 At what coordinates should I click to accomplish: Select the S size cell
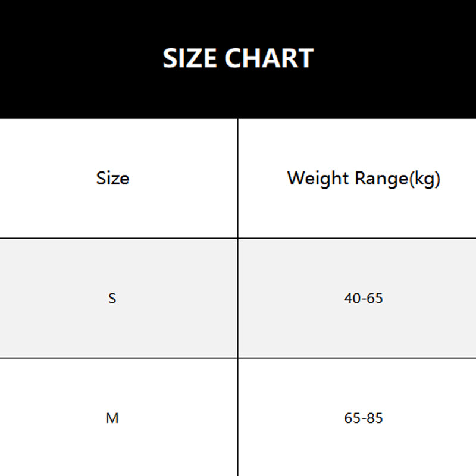[112, 298]
